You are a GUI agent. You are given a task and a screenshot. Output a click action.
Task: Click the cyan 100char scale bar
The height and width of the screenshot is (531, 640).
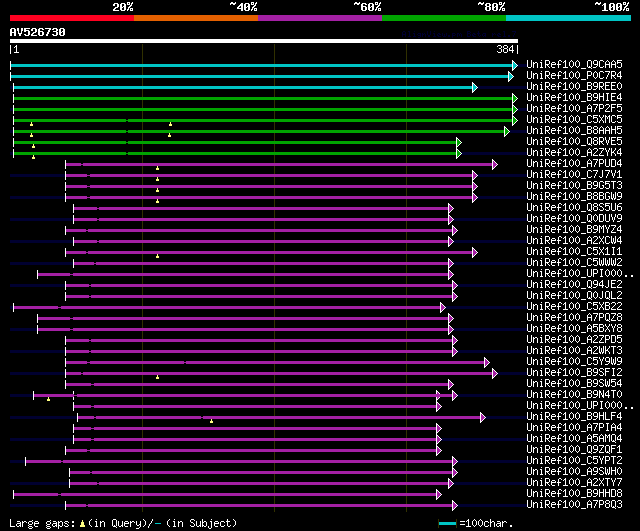(x=447, y=524)
